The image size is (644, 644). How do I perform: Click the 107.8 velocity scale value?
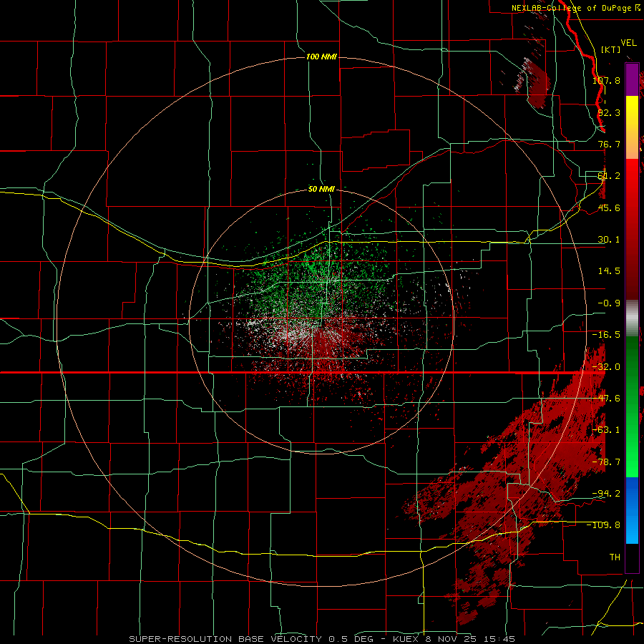[606, 80]
